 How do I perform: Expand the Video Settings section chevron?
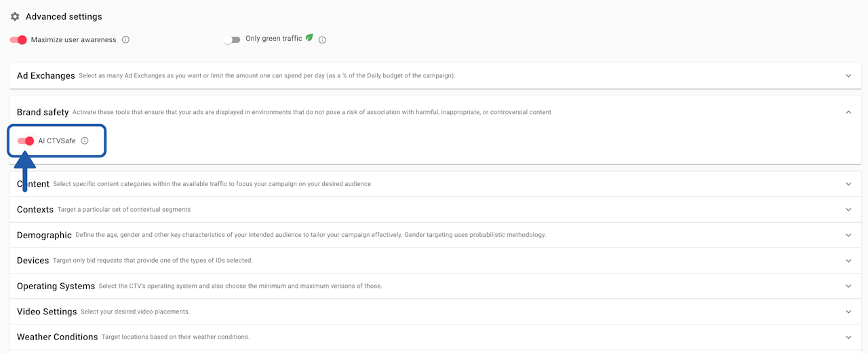(x=848, y=312)
